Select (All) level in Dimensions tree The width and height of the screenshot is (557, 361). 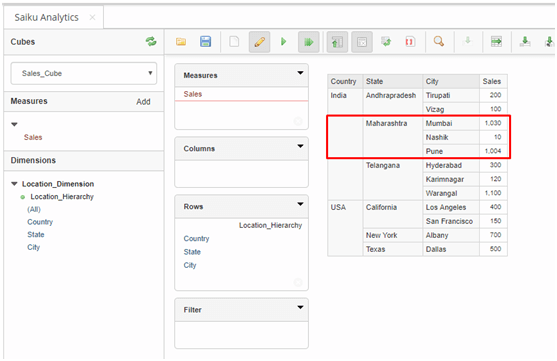pos(34,209)
